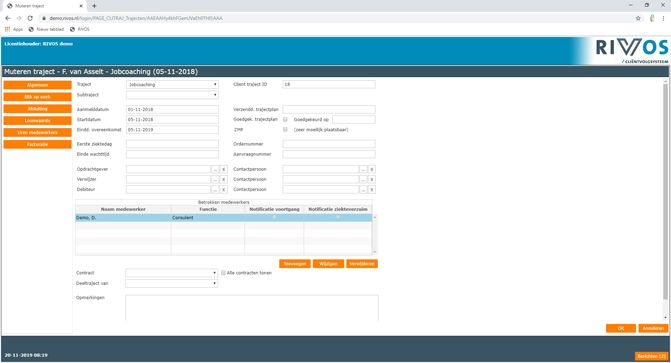Open the Verwijzer lookup ellipsis button

215,179
